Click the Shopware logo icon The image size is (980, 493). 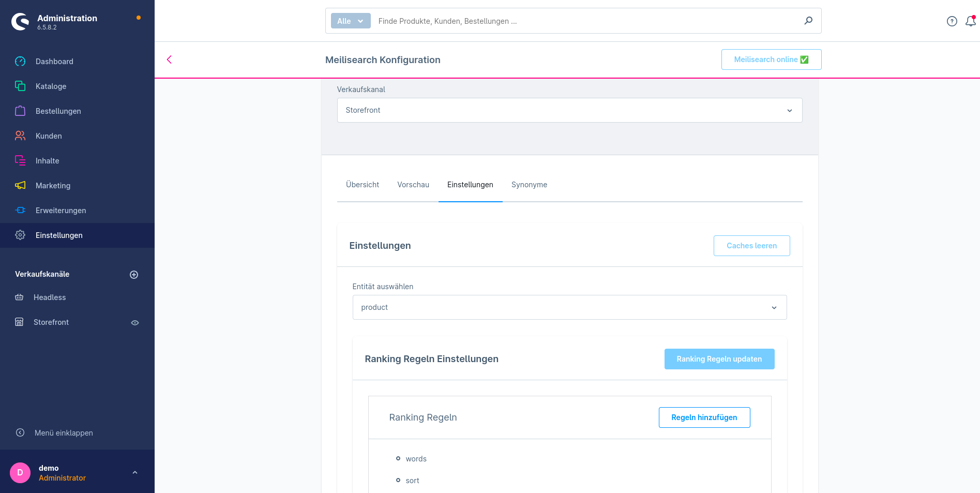[20, 21]
